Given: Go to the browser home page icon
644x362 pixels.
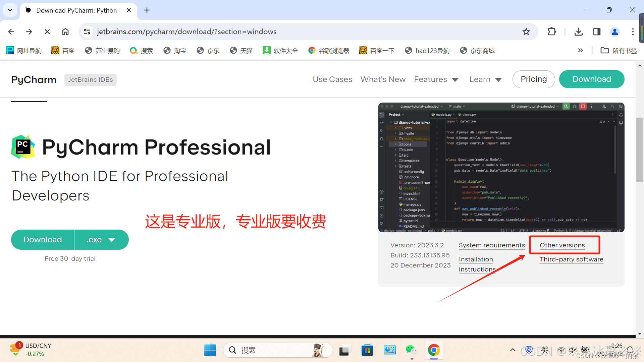Looking at the screenshot, I should 65,32.
